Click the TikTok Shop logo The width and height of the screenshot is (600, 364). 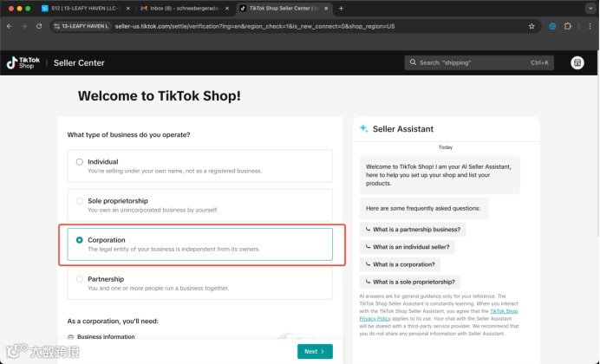point(23,62)
